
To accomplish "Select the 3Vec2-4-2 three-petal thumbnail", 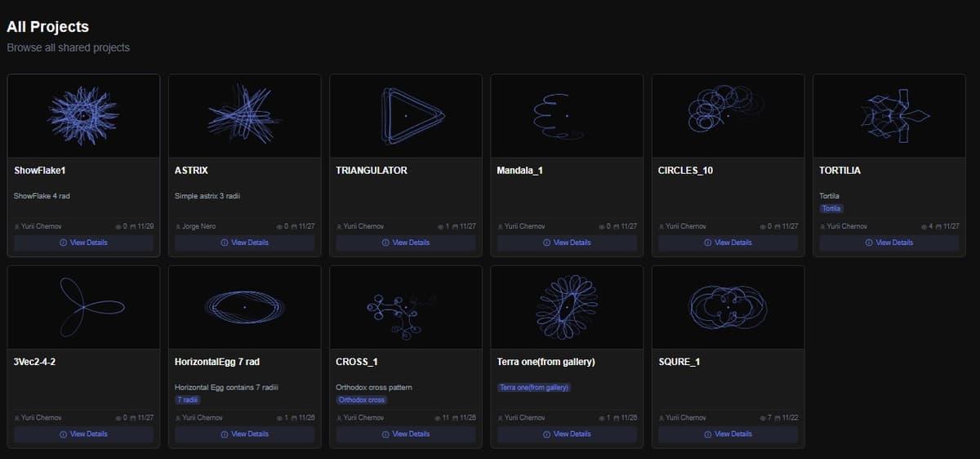I will tap(83, 307).
